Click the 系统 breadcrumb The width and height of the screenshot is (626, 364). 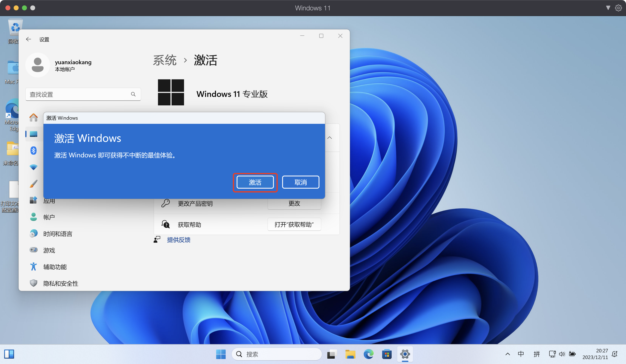(x=165, y=60)
